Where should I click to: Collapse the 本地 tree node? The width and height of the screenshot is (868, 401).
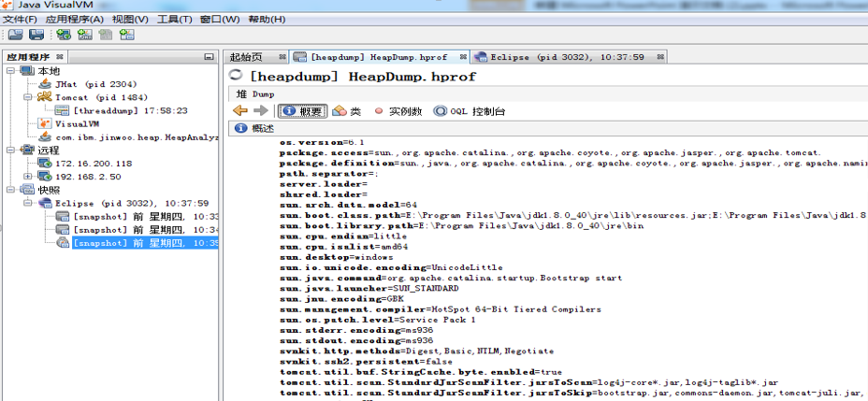click(x=10, y=71)
